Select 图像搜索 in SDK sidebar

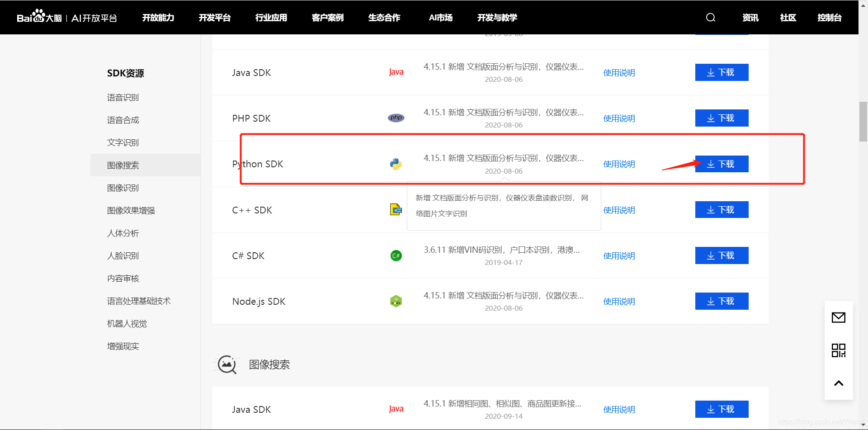click(x=146, y=165)
